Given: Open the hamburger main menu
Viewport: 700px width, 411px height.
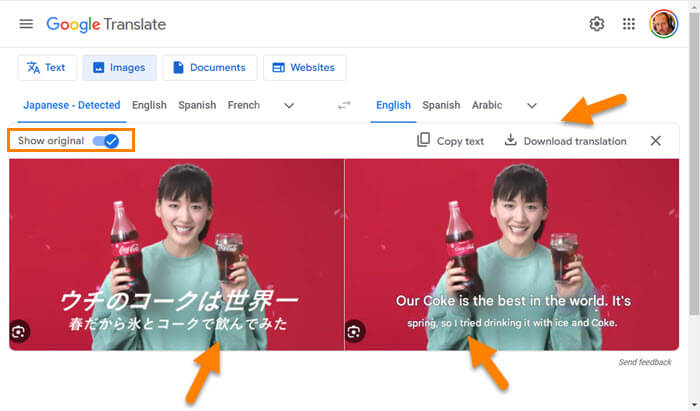Looking at the screenshot, I should click(26, 24).
